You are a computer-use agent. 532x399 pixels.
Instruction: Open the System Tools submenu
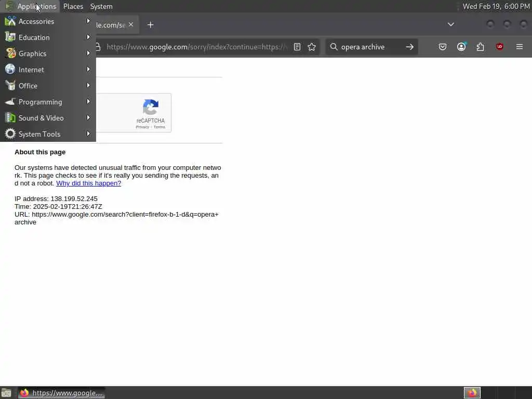[48, 134]
